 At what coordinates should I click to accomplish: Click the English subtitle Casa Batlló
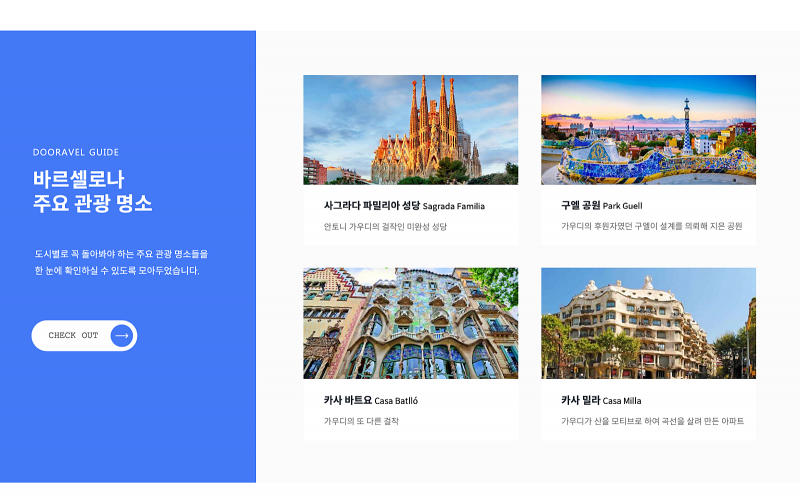click(x=396, y=401)
